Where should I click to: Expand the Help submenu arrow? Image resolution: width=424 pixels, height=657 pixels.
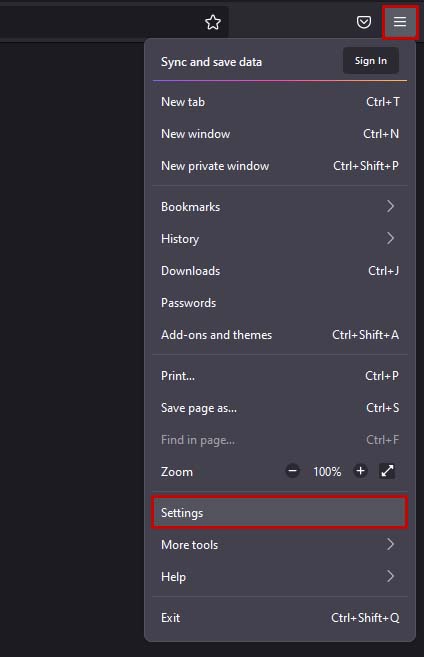pos(390,577)
